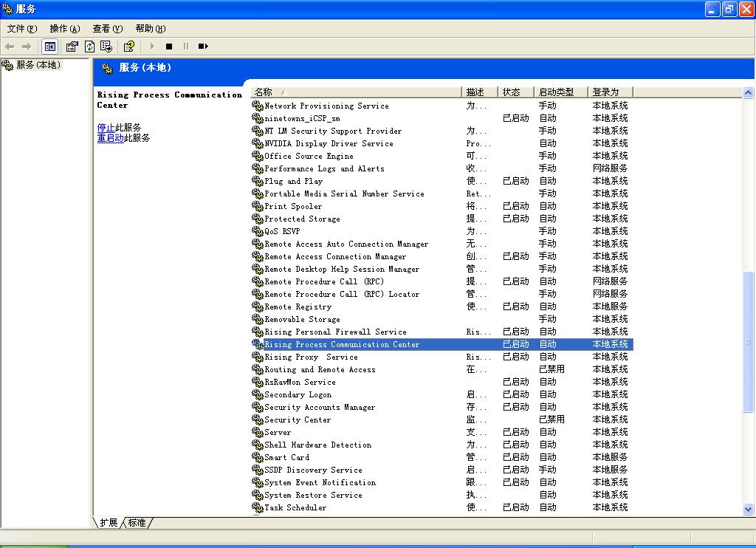The width and height of the screenshot is (756, 548).
Task: Open the 操作(A) menu
Action: click(x=64, y=29)
